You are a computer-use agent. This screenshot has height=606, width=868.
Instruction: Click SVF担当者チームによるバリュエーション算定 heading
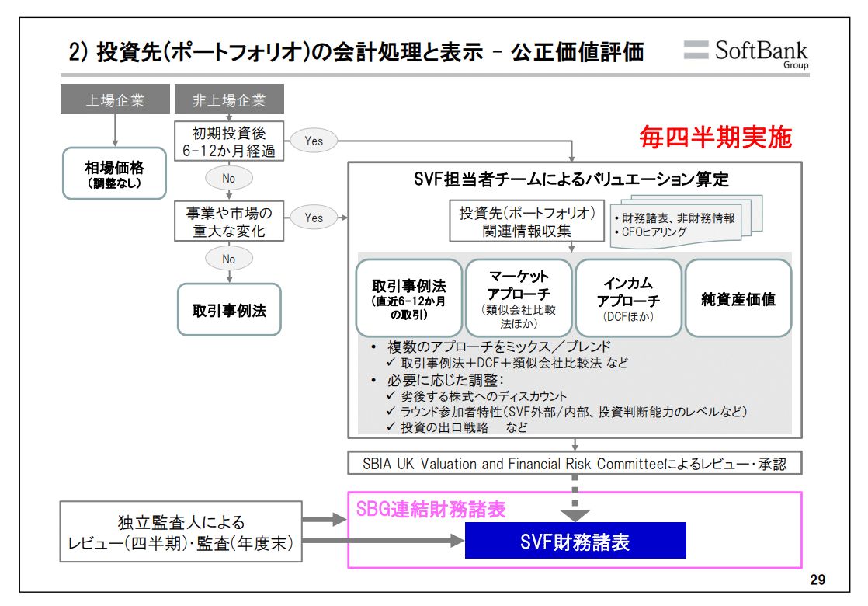click(x=571, y=179)
